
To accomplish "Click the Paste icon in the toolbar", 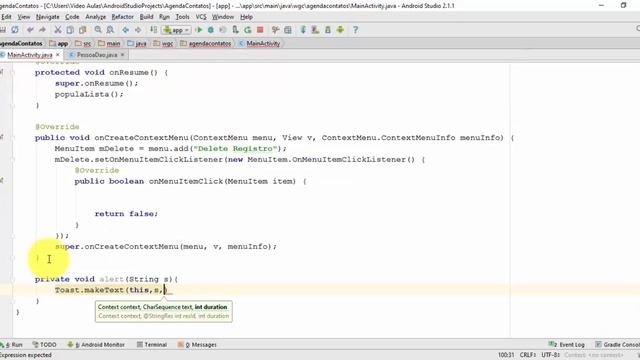I will coord(82,30).
